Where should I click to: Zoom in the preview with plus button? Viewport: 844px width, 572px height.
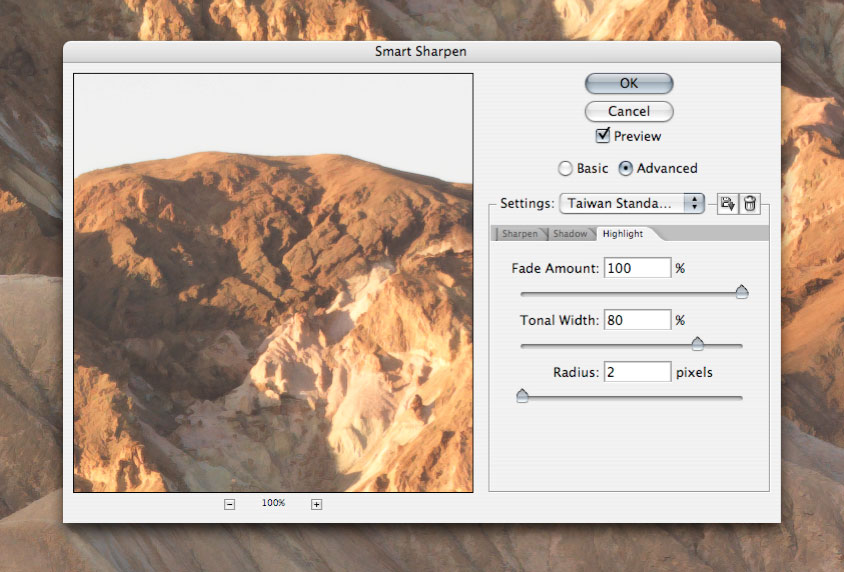pyautogui.click(x=317, y=504)
